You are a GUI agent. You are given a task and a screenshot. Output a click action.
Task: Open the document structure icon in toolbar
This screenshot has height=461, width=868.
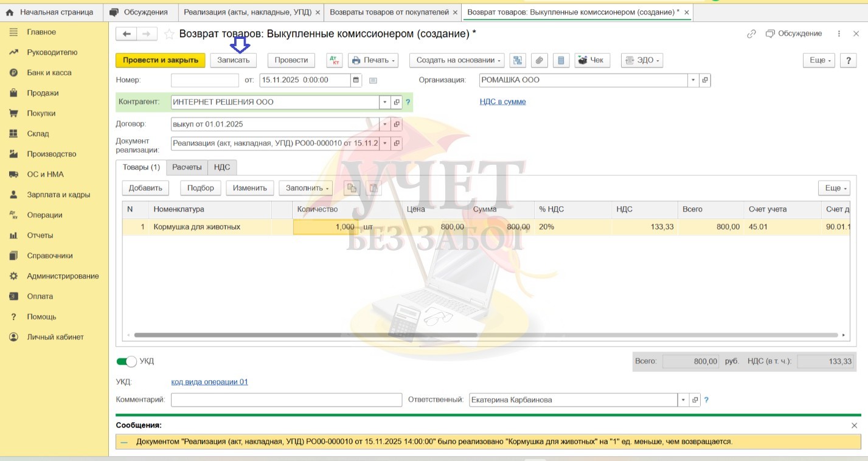coord(518,60)
